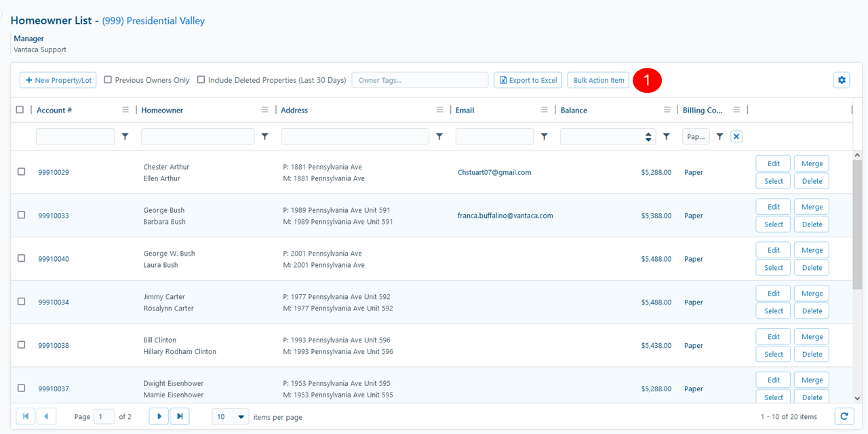
Task: Check the row for account 99910029
Action: click(x=21, y=172)
